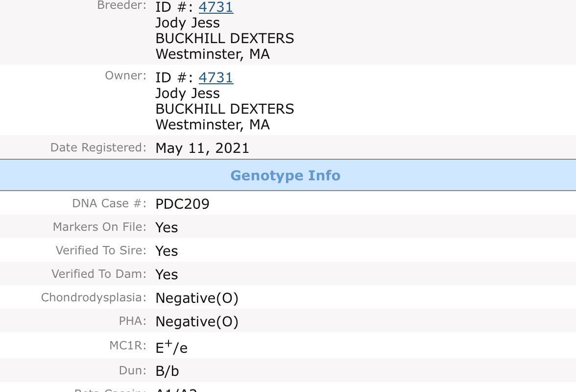Image resolution: width=576 pixels, height=392 pixels.
Task: Click the breeder name Jody Jess
Action: [x=188, y=23]
